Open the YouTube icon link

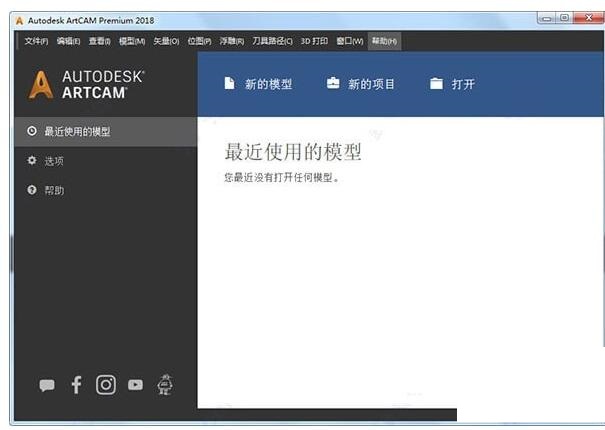click(135, 385)
